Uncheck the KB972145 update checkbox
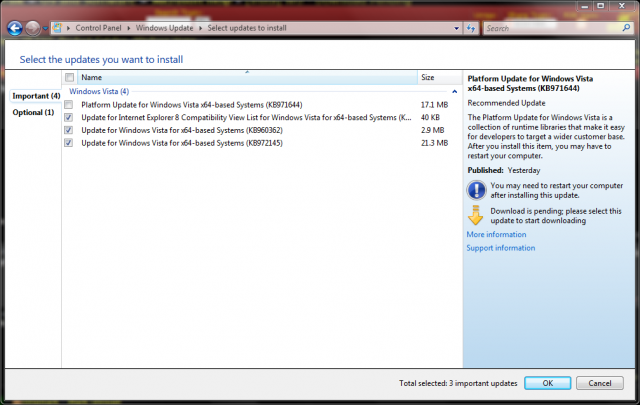Screen dimensions: 640x405 tap(69, 143)
